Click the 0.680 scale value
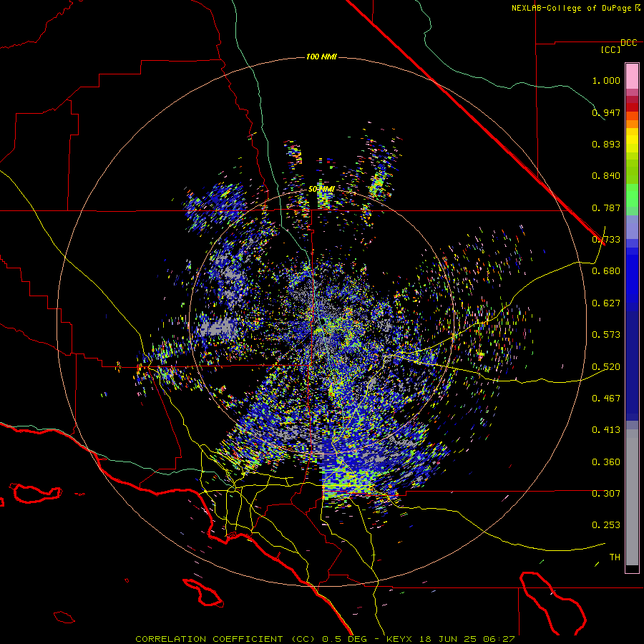644x644 pixels. pos(606,271)
